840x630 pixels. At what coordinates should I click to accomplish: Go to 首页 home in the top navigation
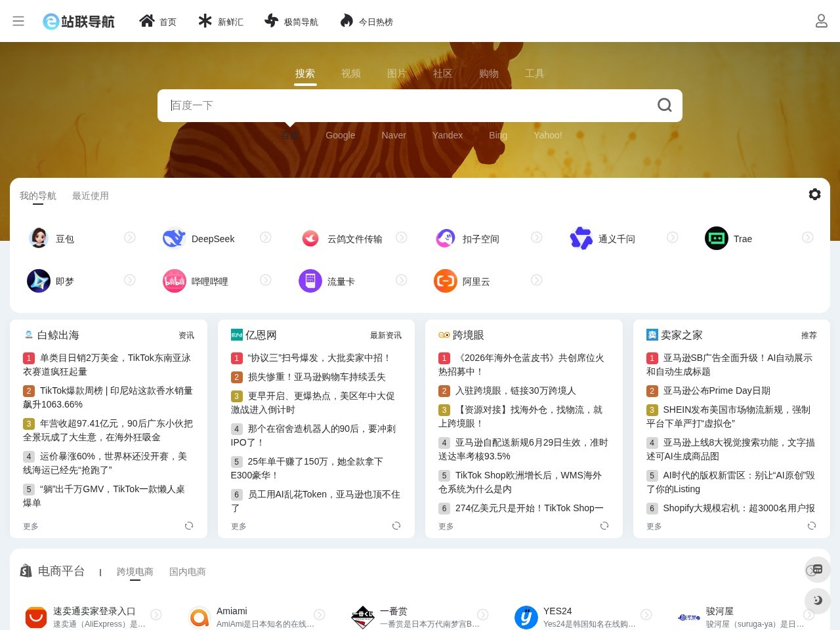pos(157,22)
